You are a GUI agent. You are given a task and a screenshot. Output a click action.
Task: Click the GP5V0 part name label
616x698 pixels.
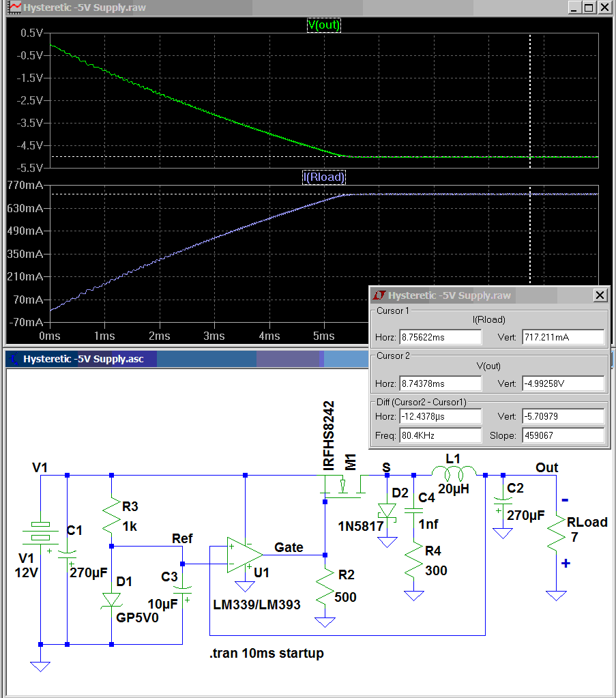tap(137, 617)
